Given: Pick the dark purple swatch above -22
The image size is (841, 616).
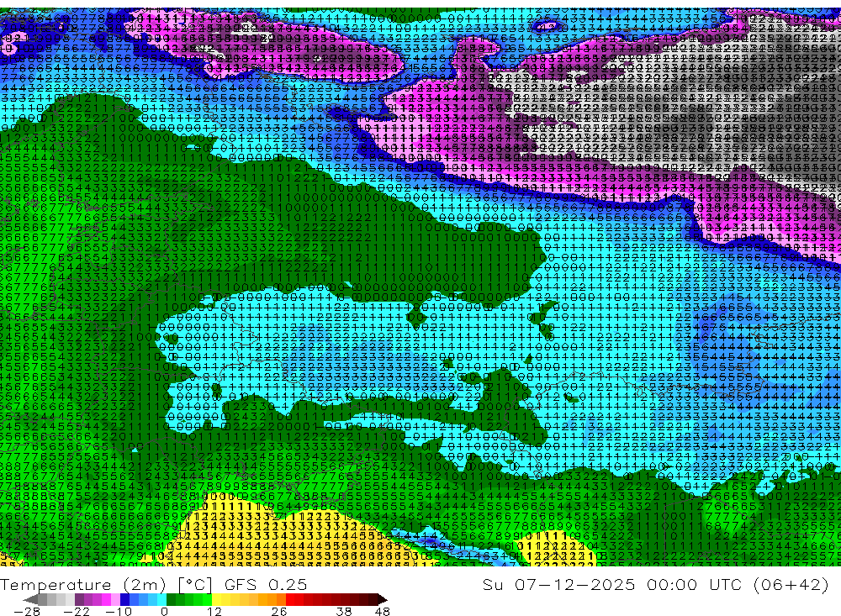Looking at the screenshot, I should click(x=79, y=599).
